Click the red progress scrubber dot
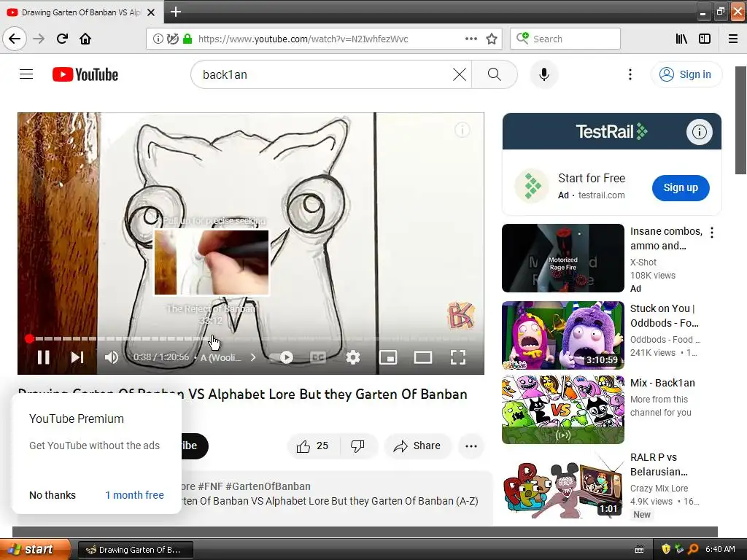 [x=29, y=338]
